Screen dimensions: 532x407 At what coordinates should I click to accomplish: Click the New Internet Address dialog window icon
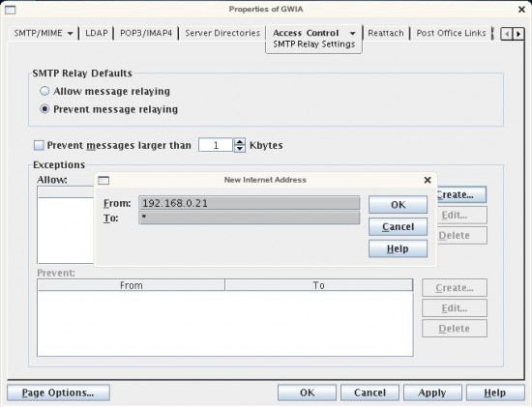coord(103,181)
